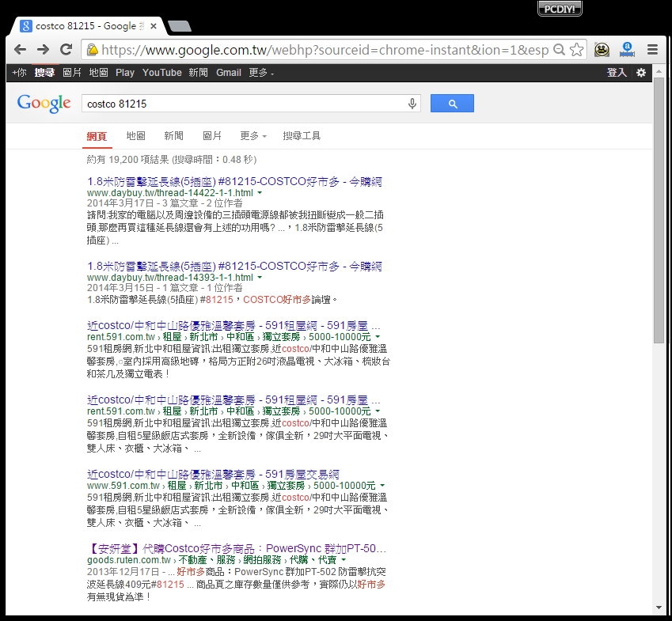This screenshot has height=621, width=672.
Task: Open the blue 'a' extension icon
Action: coord(627,50)
